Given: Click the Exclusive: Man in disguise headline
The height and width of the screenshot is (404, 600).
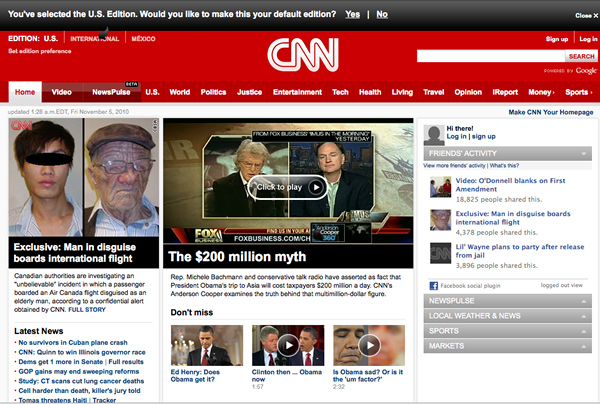Looking at the screenshot, I should point(75,253).
